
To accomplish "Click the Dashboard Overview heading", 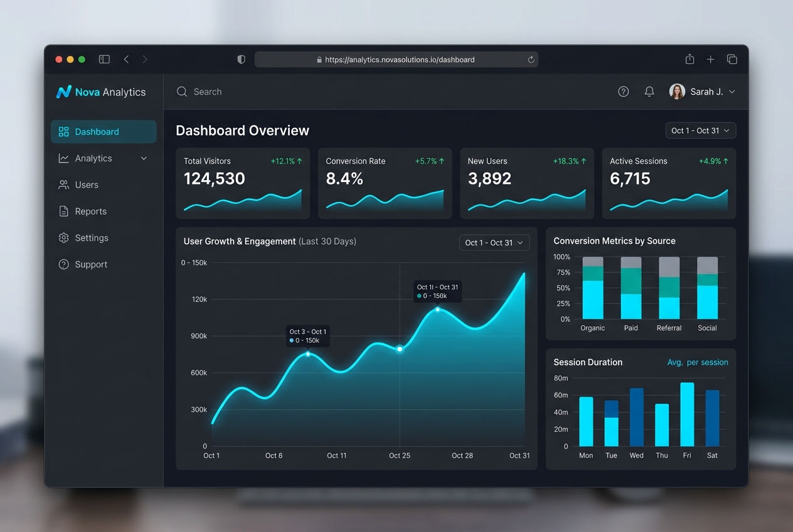I will pos(243,130).
